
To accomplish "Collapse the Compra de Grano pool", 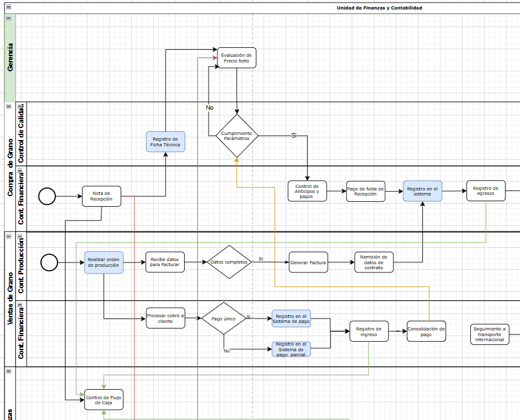I will (8, 106).
